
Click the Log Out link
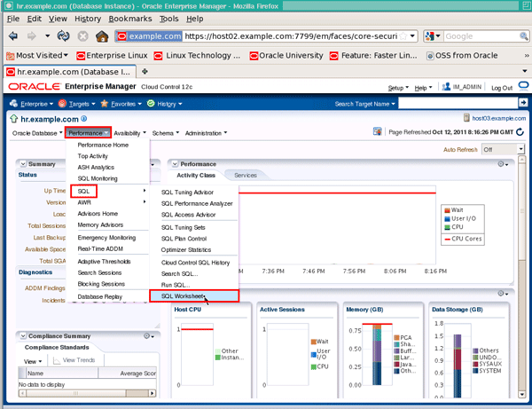pos(502,88)
